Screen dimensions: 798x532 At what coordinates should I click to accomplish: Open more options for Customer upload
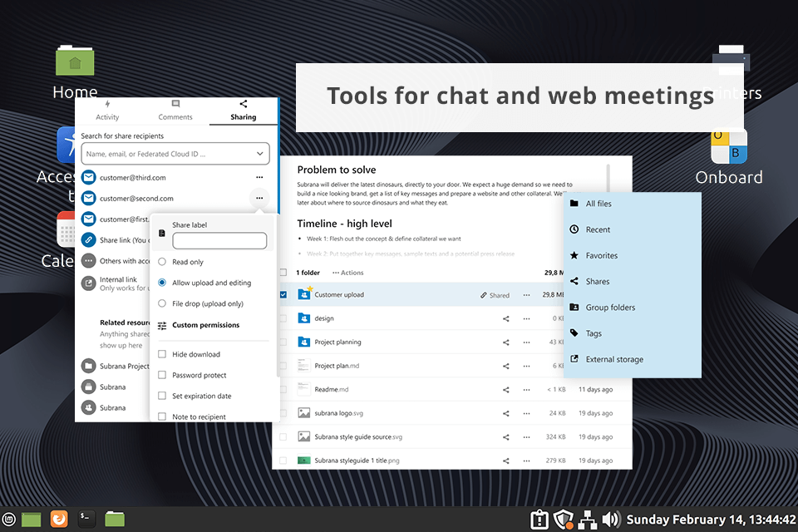526,295
